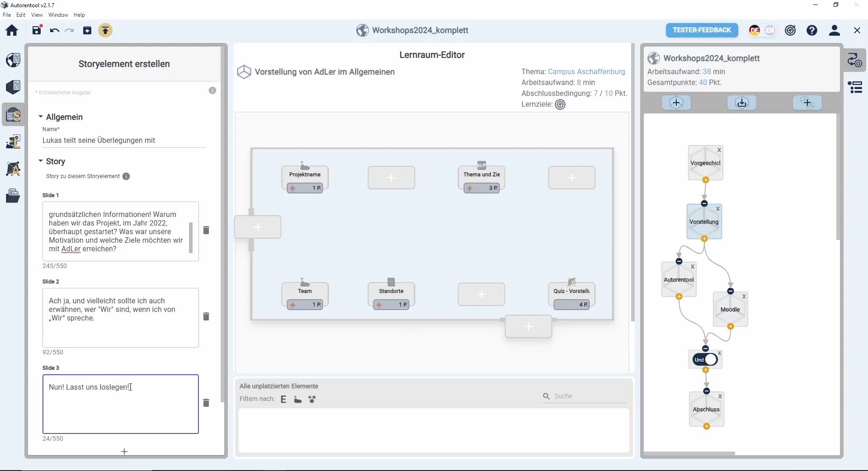Image resolution: width=868 pixels, height=471 pixels.
Task: Open the user profile icon
Action: pyautogui.click(x=835, y=30)
